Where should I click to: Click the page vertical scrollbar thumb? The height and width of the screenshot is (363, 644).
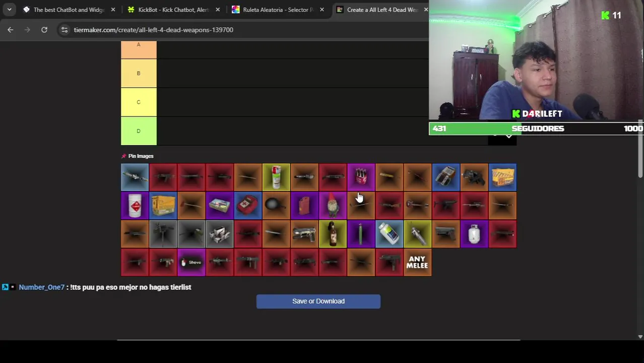click(x=640, y=149)
